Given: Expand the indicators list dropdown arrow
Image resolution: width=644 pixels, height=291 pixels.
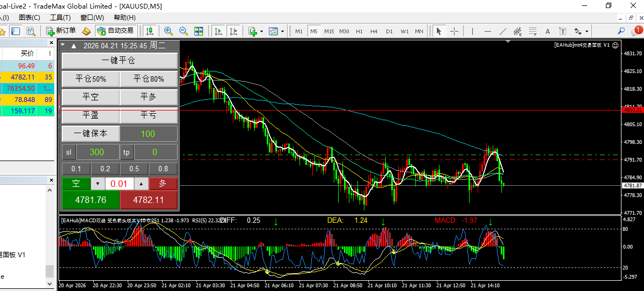Looking at the screenshot, I should (261, 31).
